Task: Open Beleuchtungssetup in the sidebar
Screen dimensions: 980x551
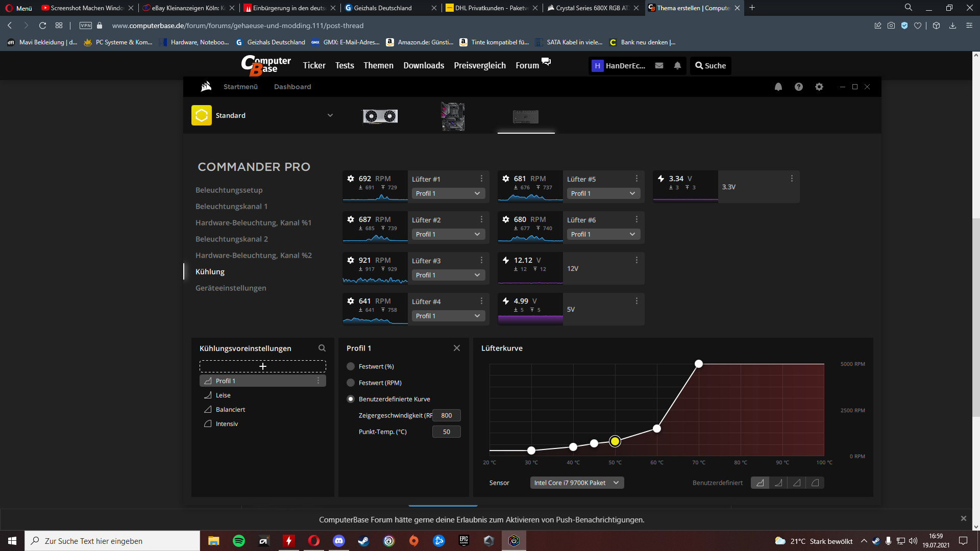Action: (229, 190)
